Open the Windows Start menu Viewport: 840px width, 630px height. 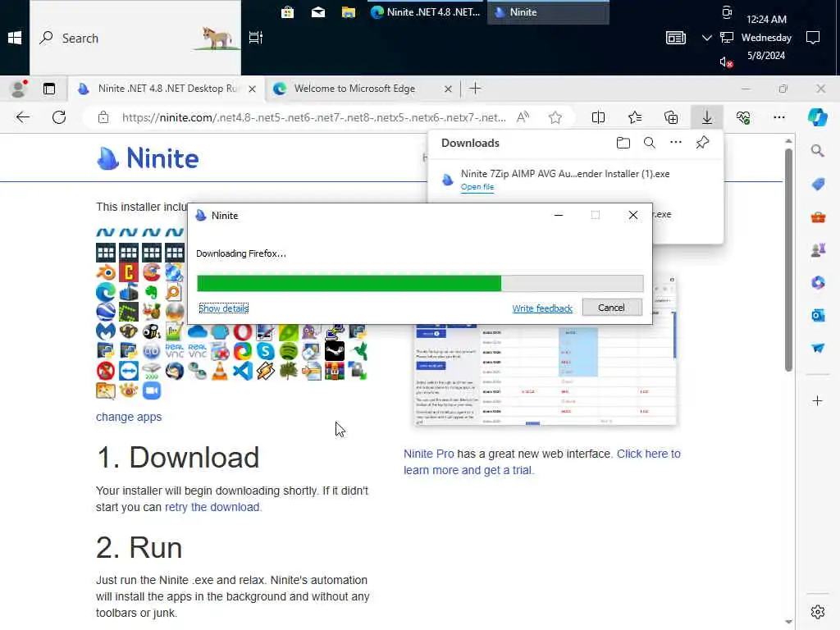click(x=15, y=38)
